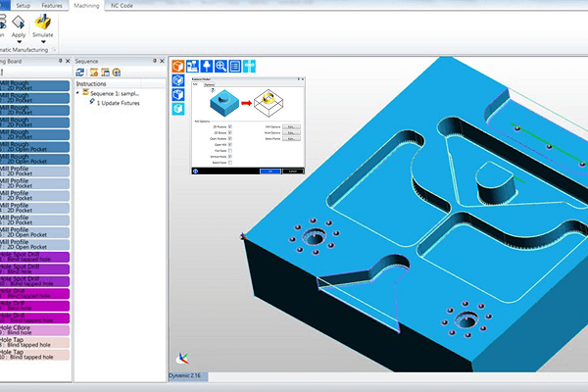The width and height of the screenshot is (588, 392).
Task: Click the orange 3D cube view icon
Action: pyautogui.click(x=178, y=66)
